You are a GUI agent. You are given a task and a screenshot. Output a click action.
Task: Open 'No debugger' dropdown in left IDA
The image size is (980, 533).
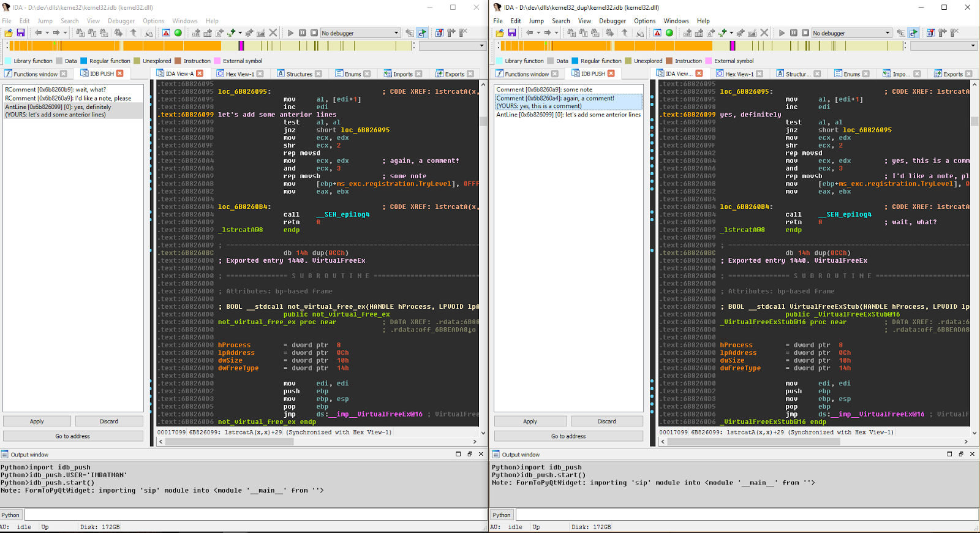click(x=360, y=33)
